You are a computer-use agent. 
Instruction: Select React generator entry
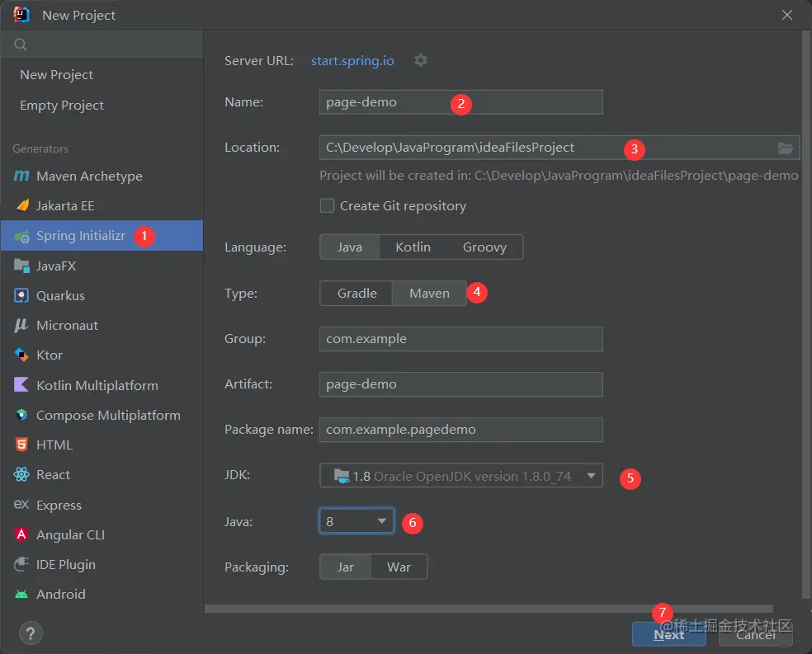point(101,474)
